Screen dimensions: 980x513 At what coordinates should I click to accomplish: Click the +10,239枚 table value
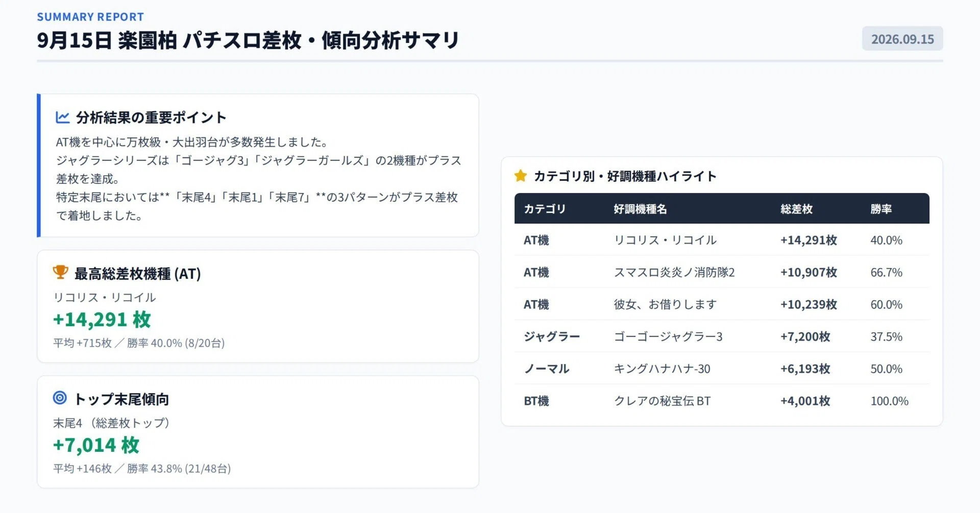point(808,304)
